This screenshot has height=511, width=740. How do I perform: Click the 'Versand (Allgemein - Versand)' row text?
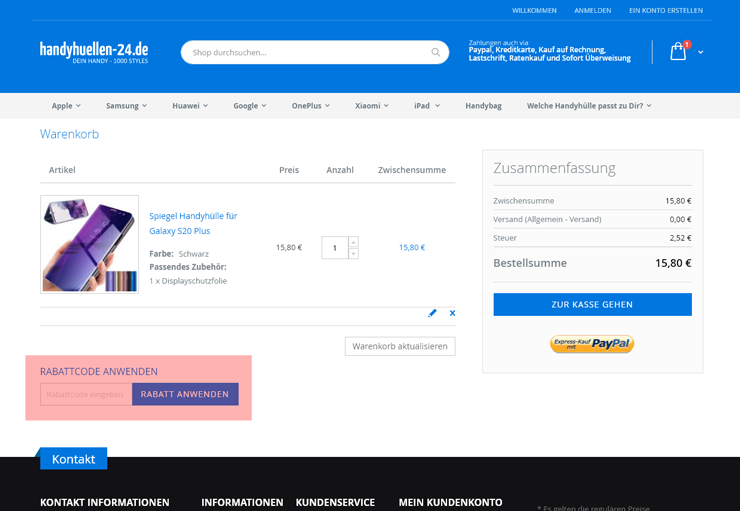click(x=547, y=219)
